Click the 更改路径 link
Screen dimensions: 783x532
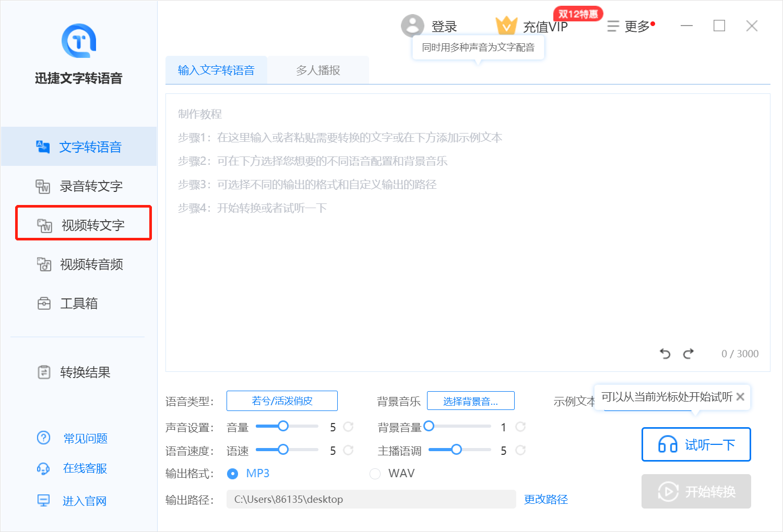[546, 499]
